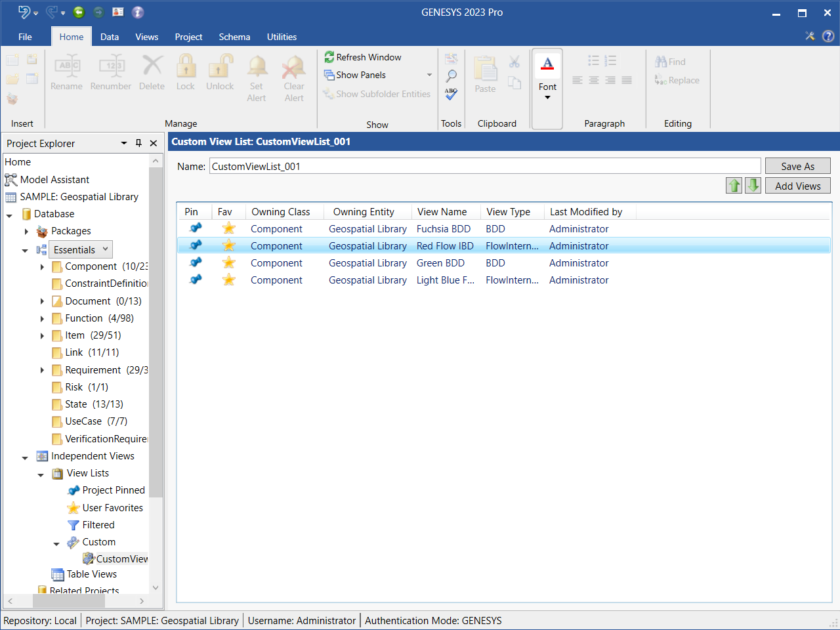Open the Show Panels dropdown arrow
This screenshot has width=840, height=630.
click(430, 75)
